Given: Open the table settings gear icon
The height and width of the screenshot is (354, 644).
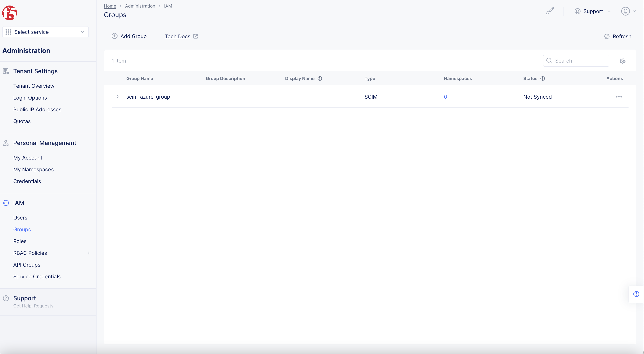Looking at the screenshot, I should [622, 61].
